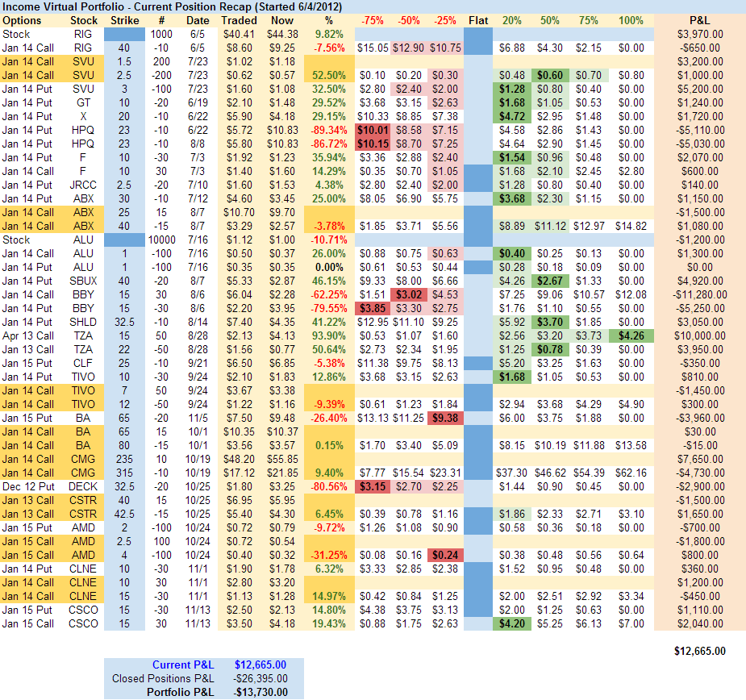Select the -75% column header
The image size is (746, 700).
point(373,20)
